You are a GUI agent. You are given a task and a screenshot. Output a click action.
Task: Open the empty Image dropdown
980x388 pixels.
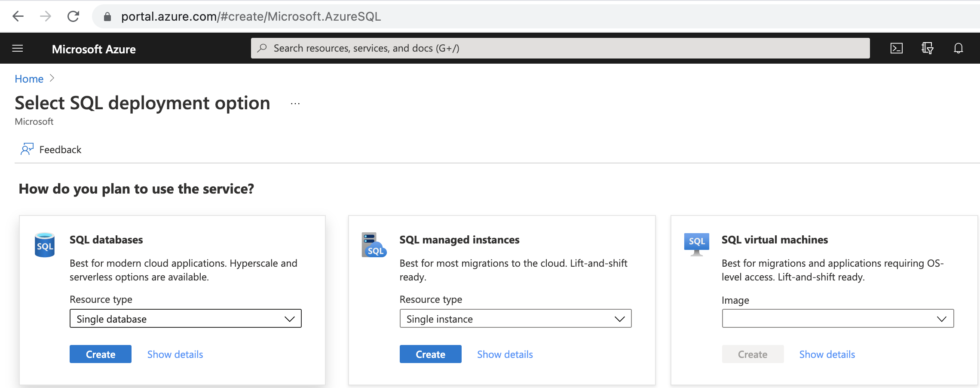838,318
